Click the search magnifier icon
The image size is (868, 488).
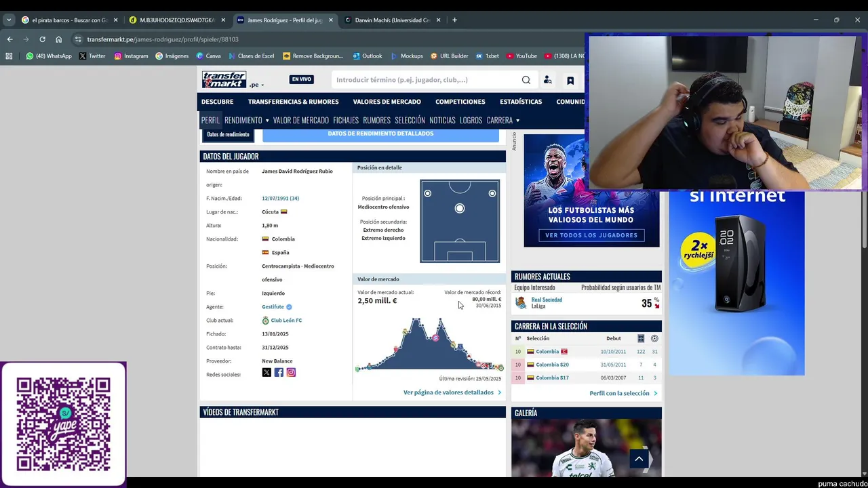point(526,80)
